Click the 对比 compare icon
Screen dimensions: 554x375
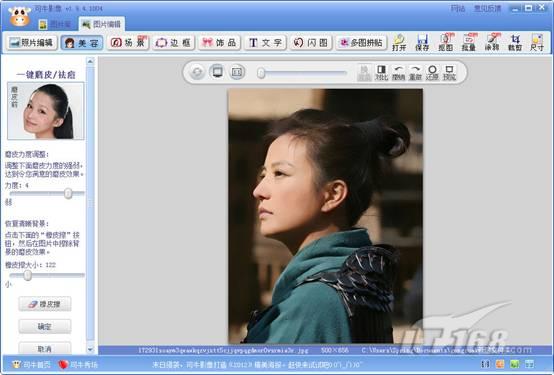click(381, 72)
